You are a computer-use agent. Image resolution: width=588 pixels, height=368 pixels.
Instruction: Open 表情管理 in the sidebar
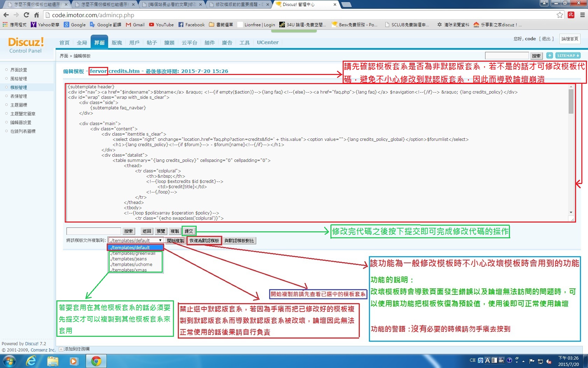(x=19, y=96)
